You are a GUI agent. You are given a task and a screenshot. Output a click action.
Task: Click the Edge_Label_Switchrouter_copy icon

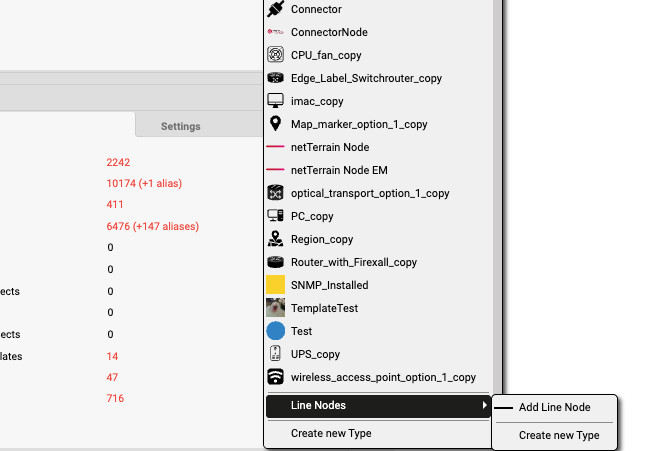point(277,78)
